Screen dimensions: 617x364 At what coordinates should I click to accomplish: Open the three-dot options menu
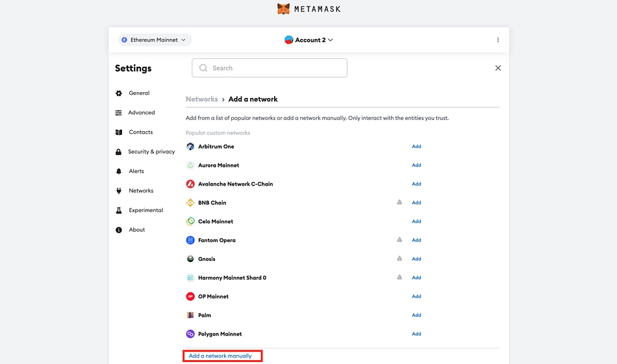tap(497, 40)
